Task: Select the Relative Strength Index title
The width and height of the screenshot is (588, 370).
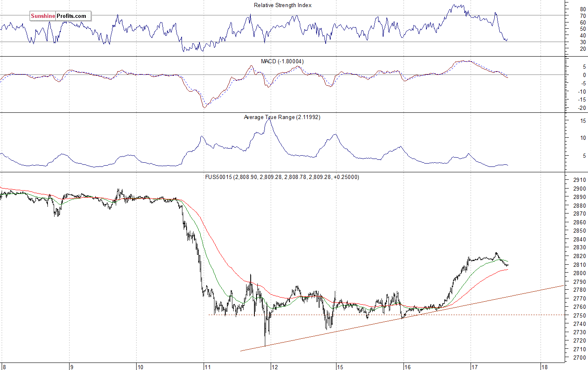Action: pos(283,5)
